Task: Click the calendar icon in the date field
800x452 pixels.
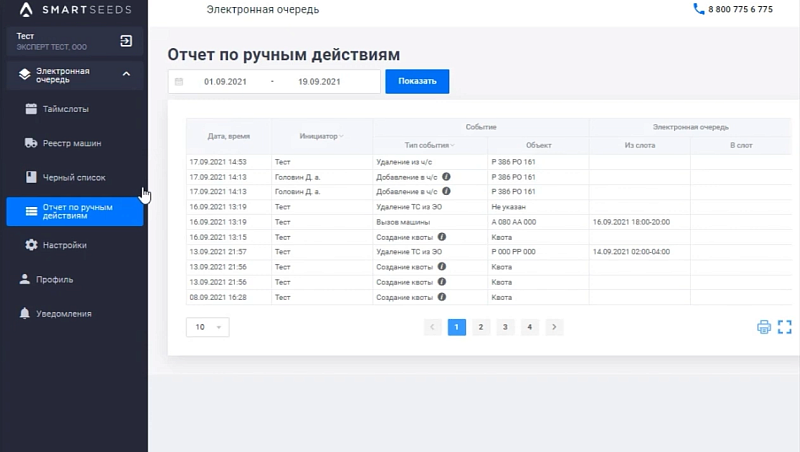Action: [179, 82]
